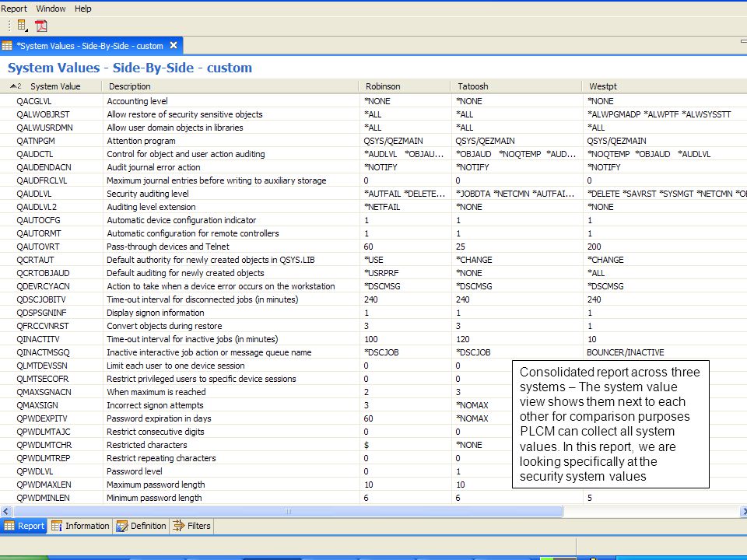Click the horizontal scrollbar thumb

[x=288, y=512]
